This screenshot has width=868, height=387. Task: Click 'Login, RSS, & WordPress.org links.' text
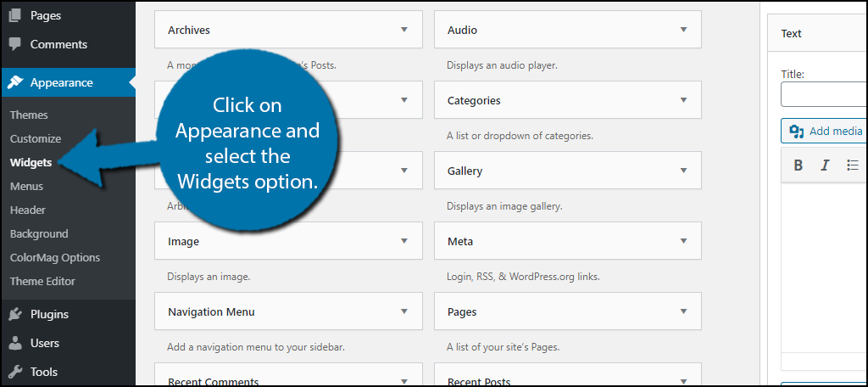click(x=523, y=277)
